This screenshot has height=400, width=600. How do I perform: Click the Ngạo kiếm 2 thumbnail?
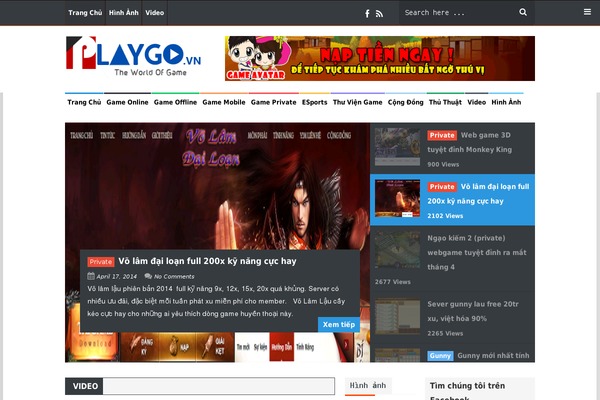point(397,250)
